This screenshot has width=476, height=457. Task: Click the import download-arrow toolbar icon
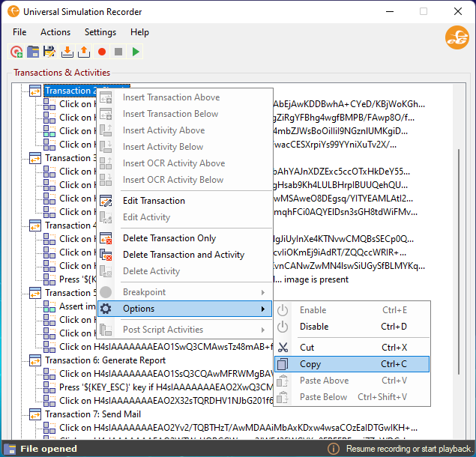pos(67,52)
